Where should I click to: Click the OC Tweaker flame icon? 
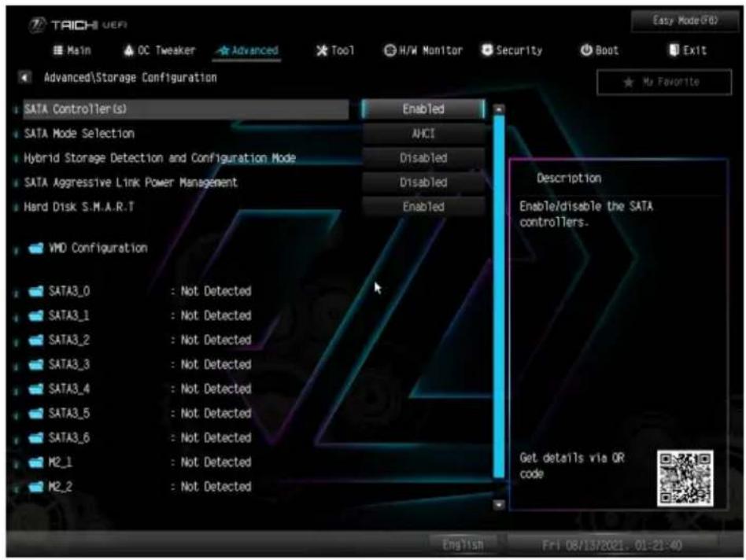128,50
